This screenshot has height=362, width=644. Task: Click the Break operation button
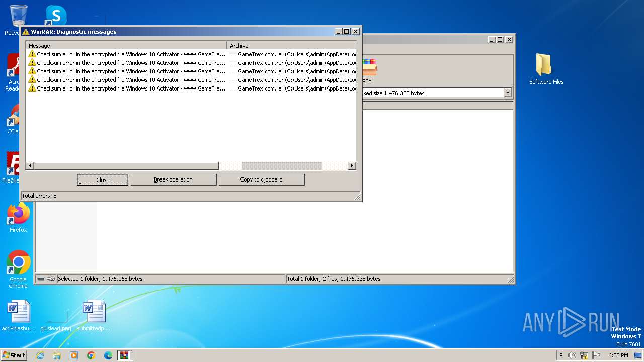[173, 179]
